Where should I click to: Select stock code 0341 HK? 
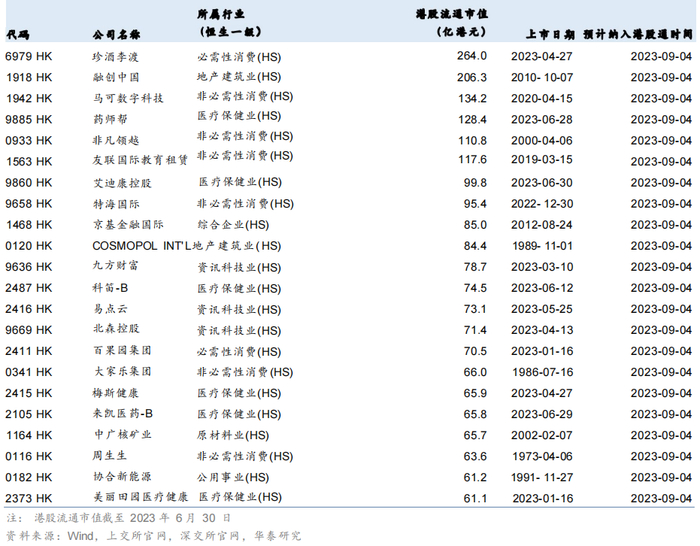(29, 372)
